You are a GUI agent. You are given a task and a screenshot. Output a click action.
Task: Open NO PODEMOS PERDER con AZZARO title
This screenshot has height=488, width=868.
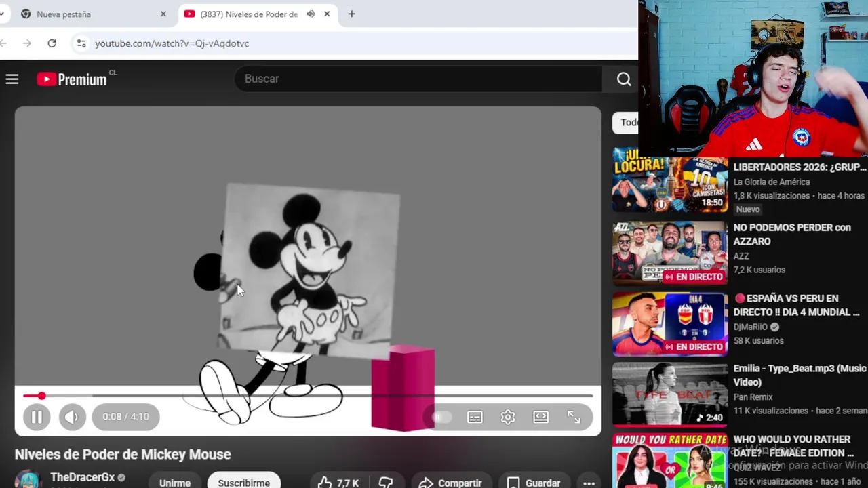click(792, 235)
